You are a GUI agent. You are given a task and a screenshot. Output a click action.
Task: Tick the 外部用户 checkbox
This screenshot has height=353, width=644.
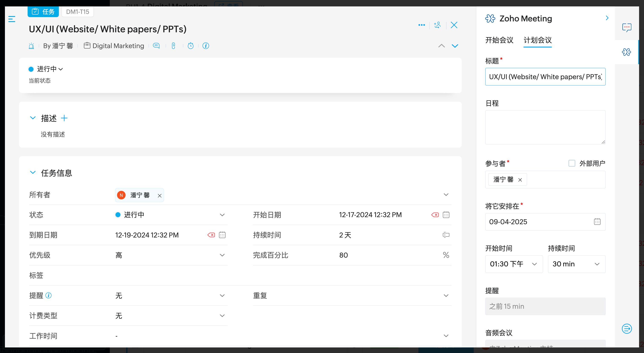[x=572, y=163]
